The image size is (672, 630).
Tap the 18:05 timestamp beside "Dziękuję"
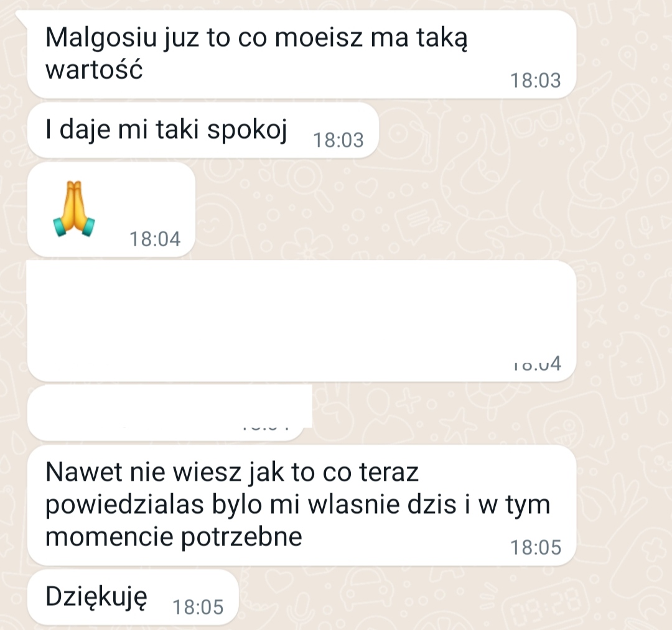point(198,608)
